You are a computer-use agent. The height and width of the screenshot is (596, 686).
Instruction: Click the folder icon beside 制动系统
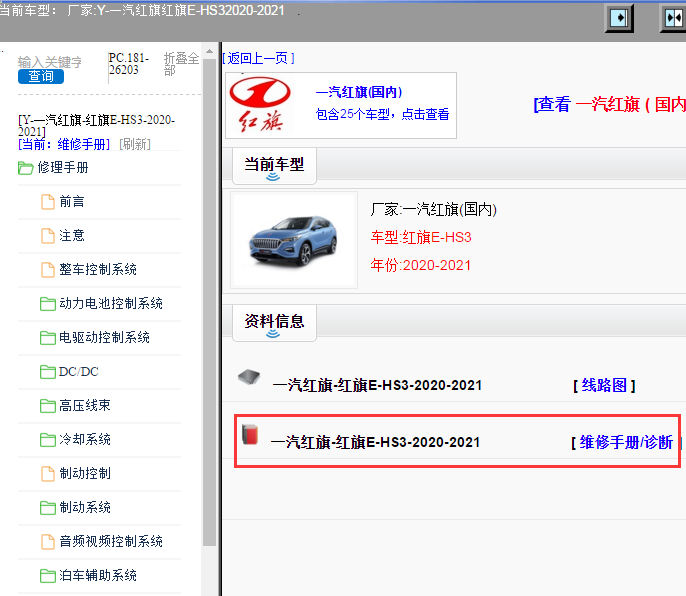coord(48,508)
